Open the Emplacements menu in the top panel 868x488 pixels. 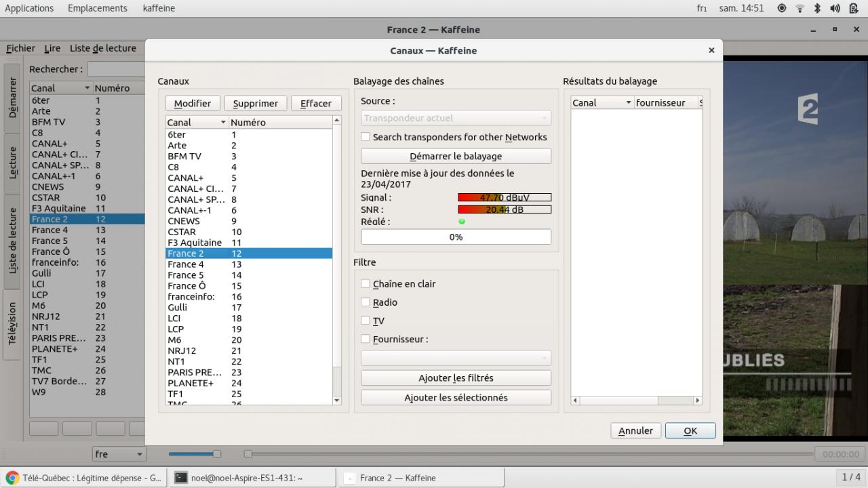click(98, 8)
